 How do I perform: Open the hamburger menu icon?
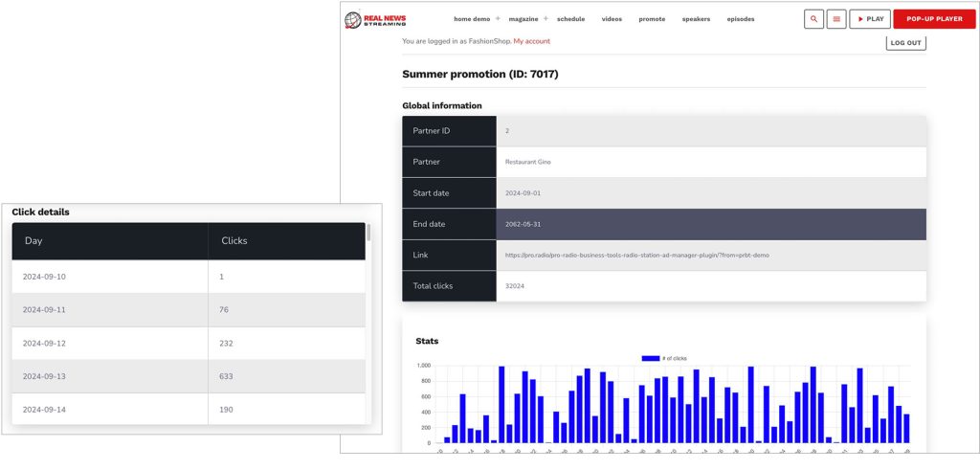[x=835, y=19]
